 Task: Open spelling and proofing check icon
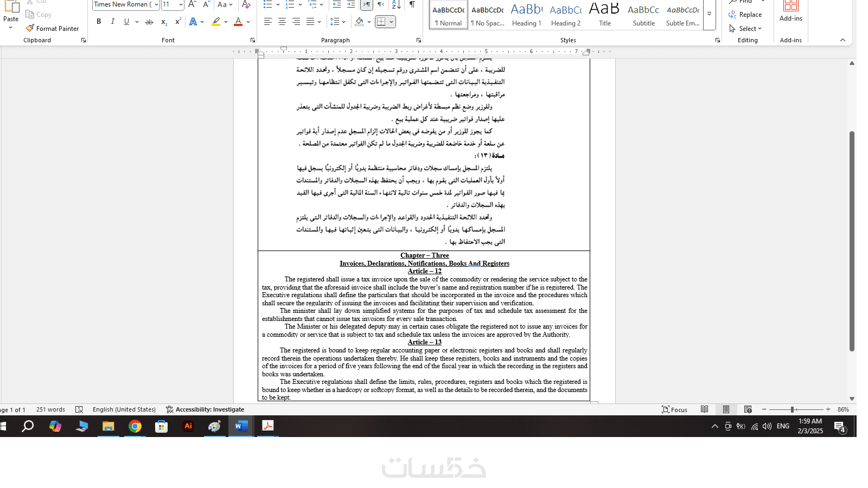pyautogui.click(x=79, y=410)
